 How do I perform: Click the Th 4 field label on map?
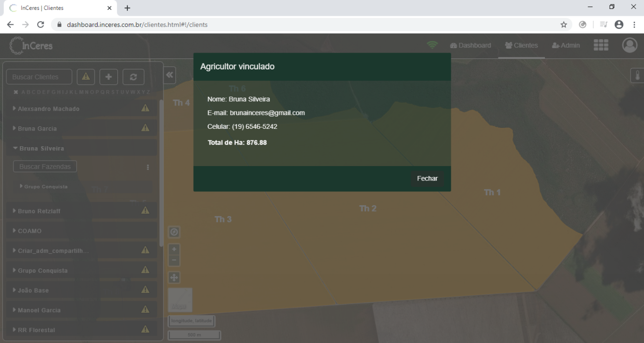click(181, 103)
